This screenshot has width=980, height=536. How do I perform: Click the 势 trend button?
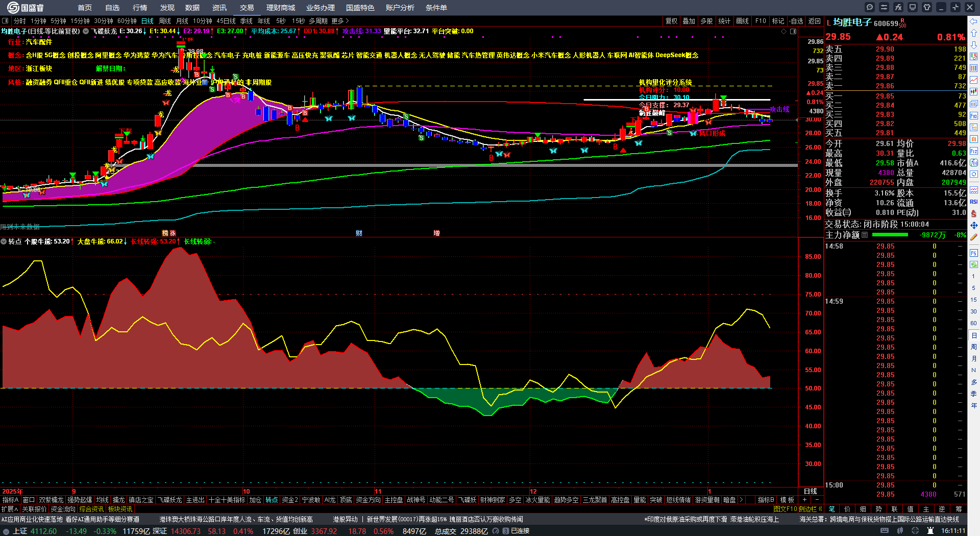click(x=878, y=509)
